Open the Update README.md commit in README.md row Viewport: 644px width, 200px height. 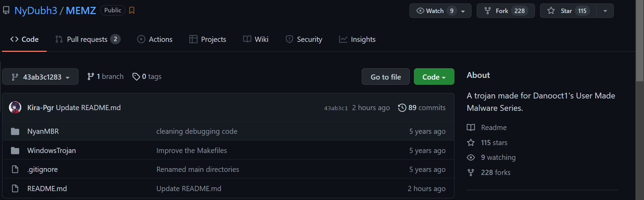click(189, 189)
